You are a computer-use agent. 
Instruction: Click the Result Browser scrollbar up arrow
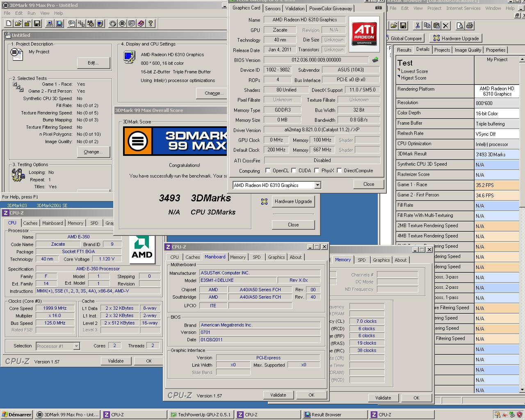[x=522, y=59]
